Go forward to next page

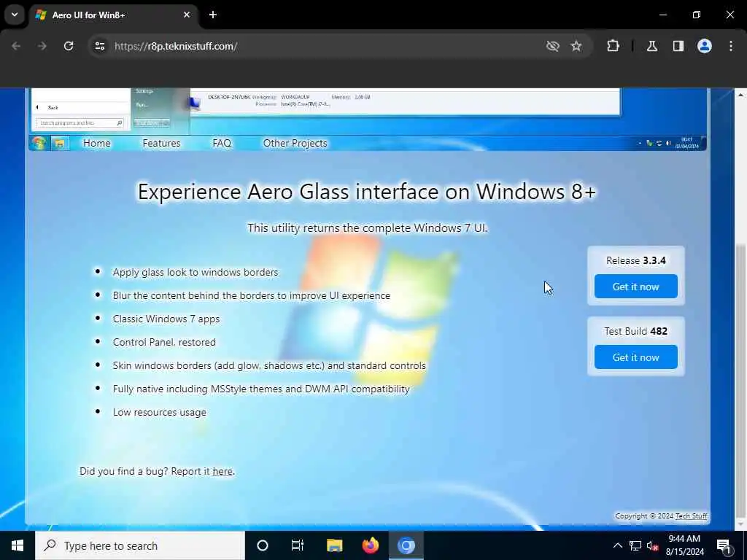(42, 46)
